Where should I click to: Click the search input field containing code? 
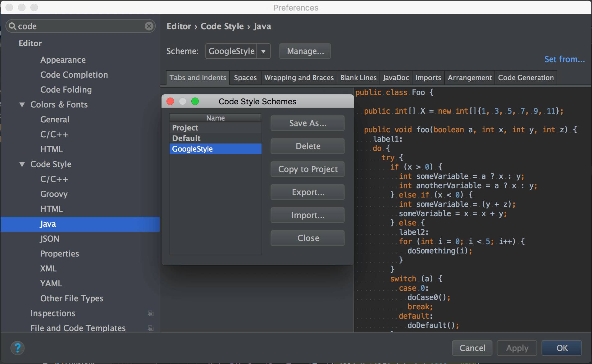click(80, 26)
